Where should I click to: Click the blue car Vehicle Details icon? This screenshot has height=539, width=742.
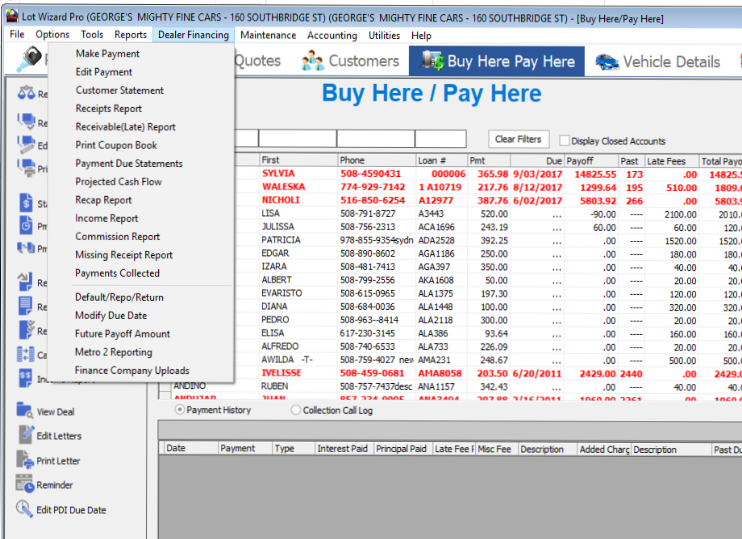pyautogui.click(x=607, y=62)
